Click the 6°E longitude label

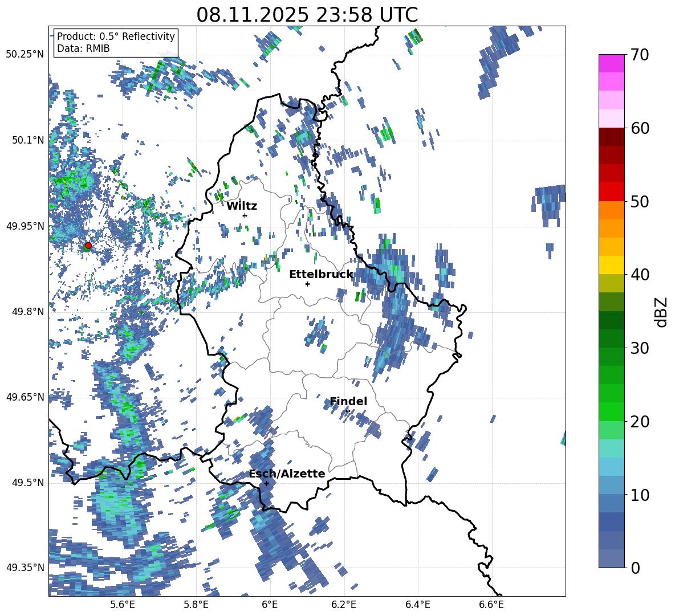[270, 605]
